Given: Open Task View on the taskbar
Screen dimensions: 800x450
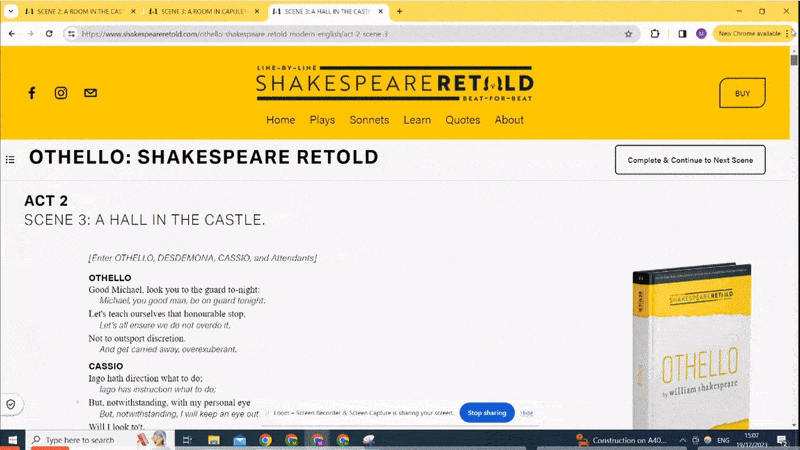Looking at the screenshot, I should coord(187,440).
